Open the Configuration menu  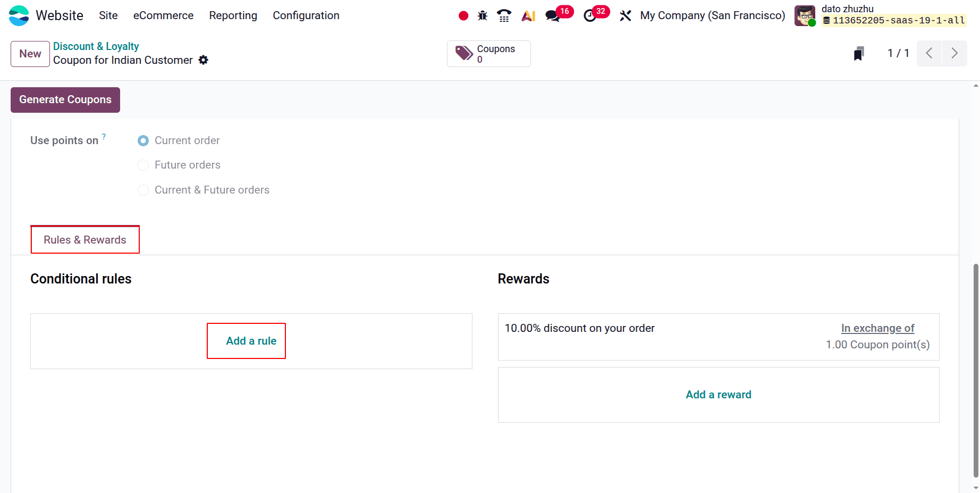(x=306, y=15)
